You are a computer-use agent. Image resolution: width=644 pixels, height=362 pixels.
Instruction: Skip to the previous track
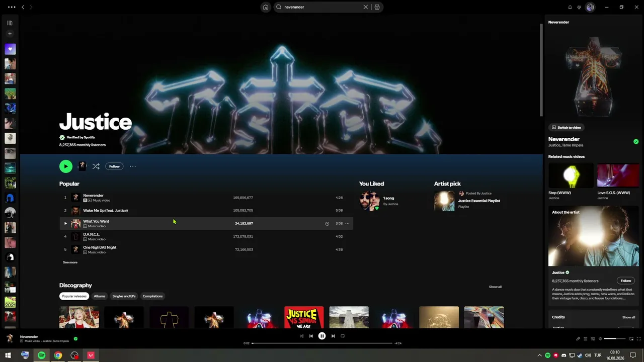click(311, 336)
